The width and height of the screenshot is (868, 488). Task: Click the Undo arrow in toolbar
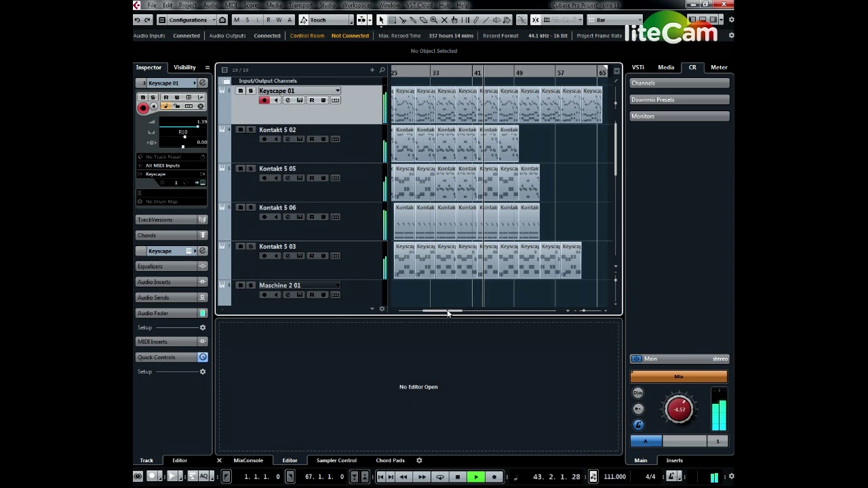137,20
